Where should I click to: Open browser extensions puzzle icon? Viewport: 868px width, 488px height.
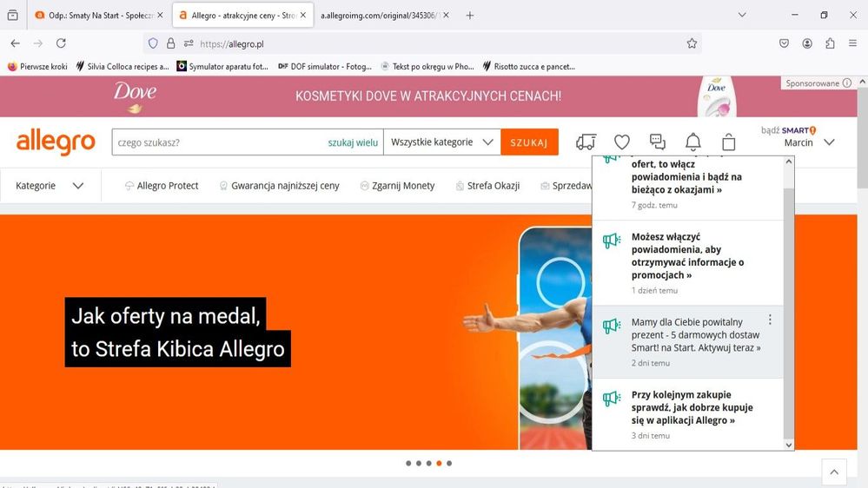830,43
